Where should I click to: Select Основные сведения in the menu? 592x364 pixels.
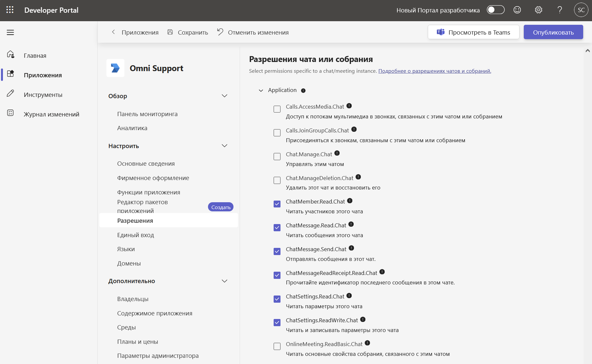pyautogui.click(x=146, y=164)
